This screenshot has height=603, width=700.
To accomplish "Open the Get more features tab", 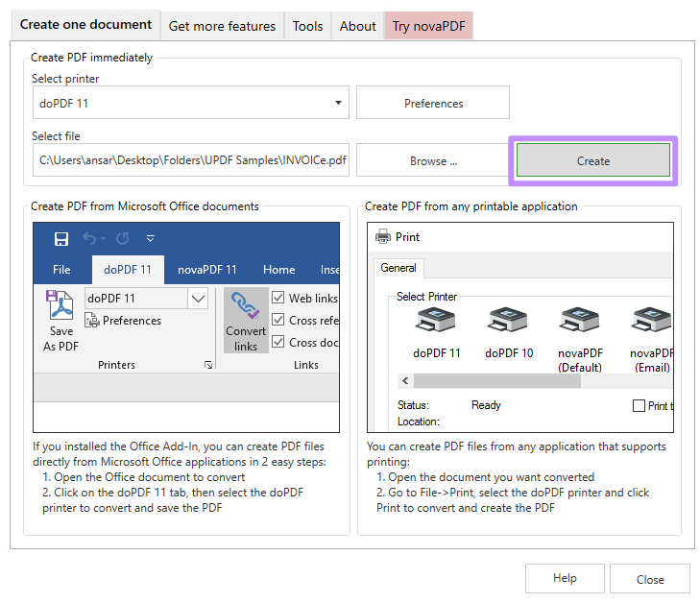I will [222, 26].
